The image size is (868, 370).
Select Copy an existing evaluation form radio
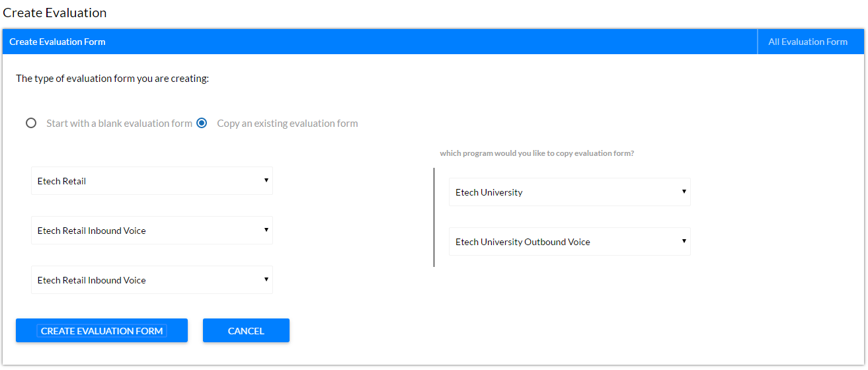click(x=202, y=123)
